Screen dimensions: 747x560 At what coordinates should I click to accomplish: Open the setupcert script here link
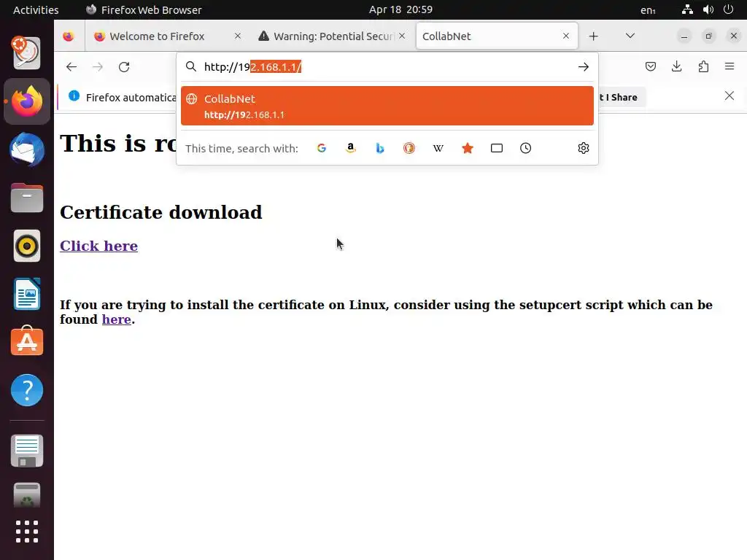(116, 319)
